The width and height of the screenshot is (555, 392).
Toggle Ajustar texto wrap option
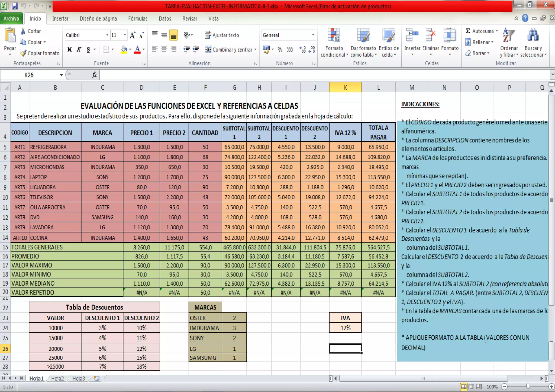[222, 35]
